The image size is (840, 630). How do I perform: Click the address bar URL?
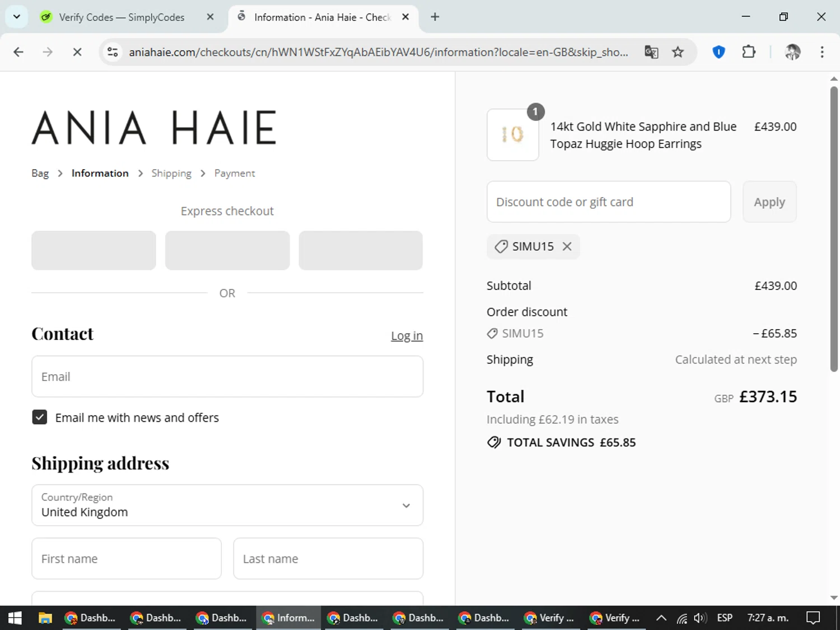click(378, 52)
